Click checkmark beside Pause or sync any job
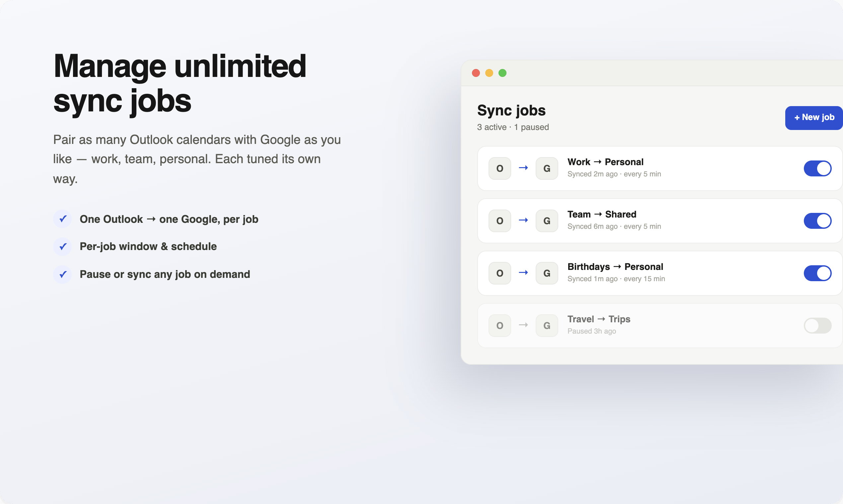843x504 pixels. [62, 275]
